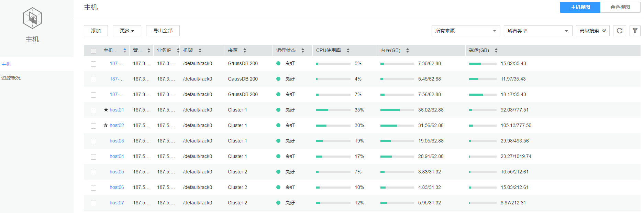Click host01 CPU usage progress bar
644x213 pixels.
(x=333, y=110)
